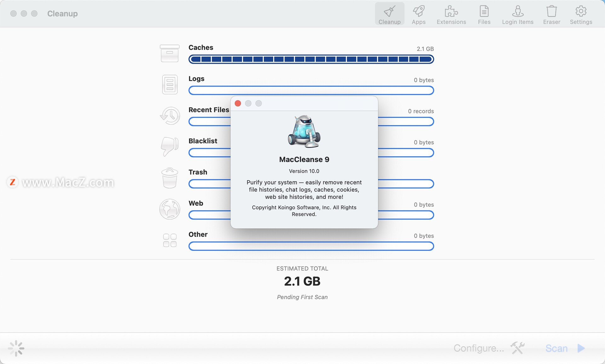Close the MacCleanse About dialog

(238, 103)
